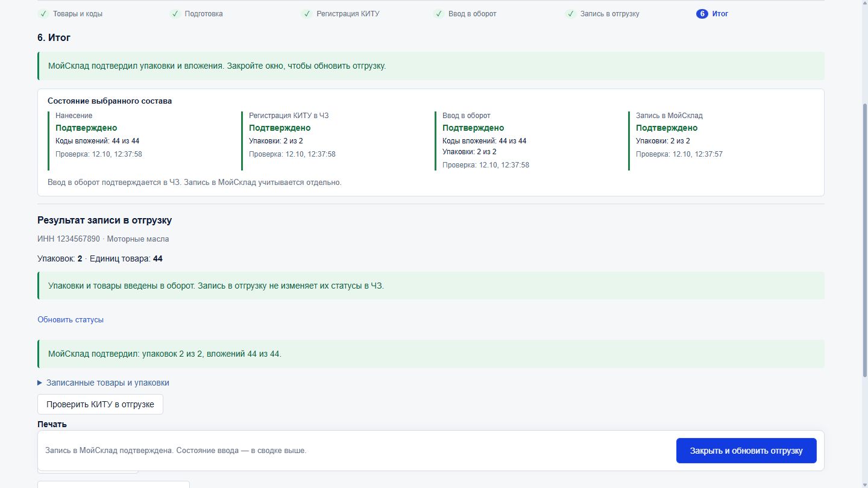Click the checkmark icon beside Регистрация КИТУ
This screenshot has width=868, height=488.
[307, 14]
